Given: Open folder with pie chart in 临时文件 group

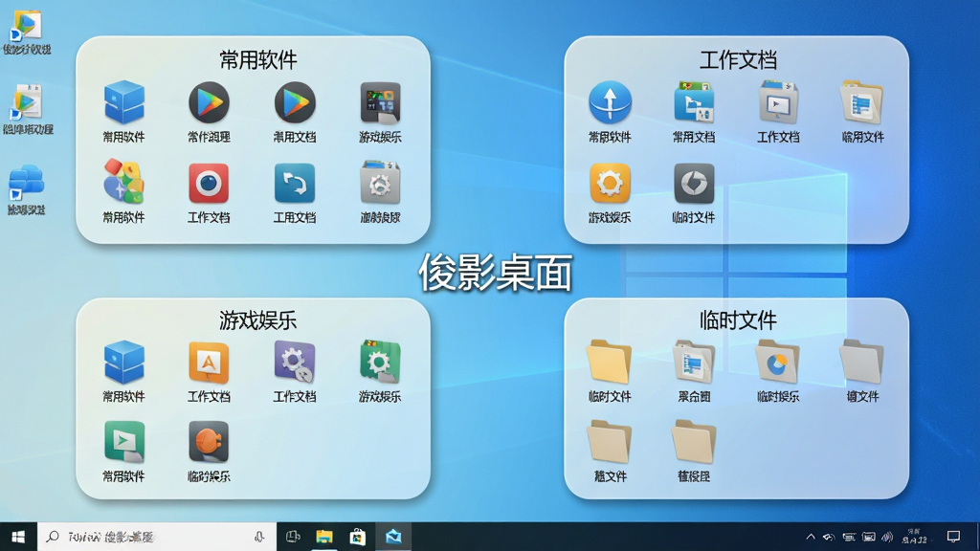Looking at the screenshot, I should 777,362.
